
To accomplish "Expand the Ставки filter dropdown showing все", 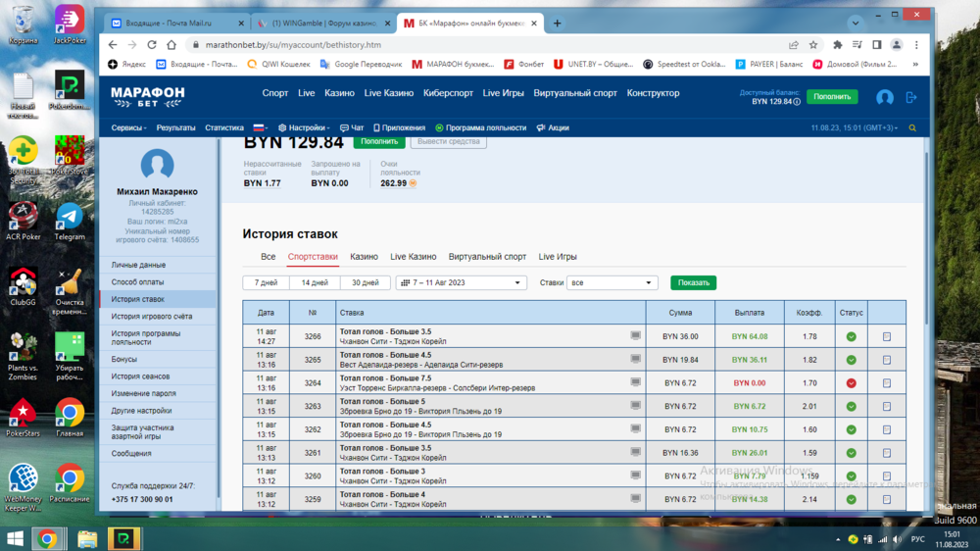I will (x=612, y=282).
